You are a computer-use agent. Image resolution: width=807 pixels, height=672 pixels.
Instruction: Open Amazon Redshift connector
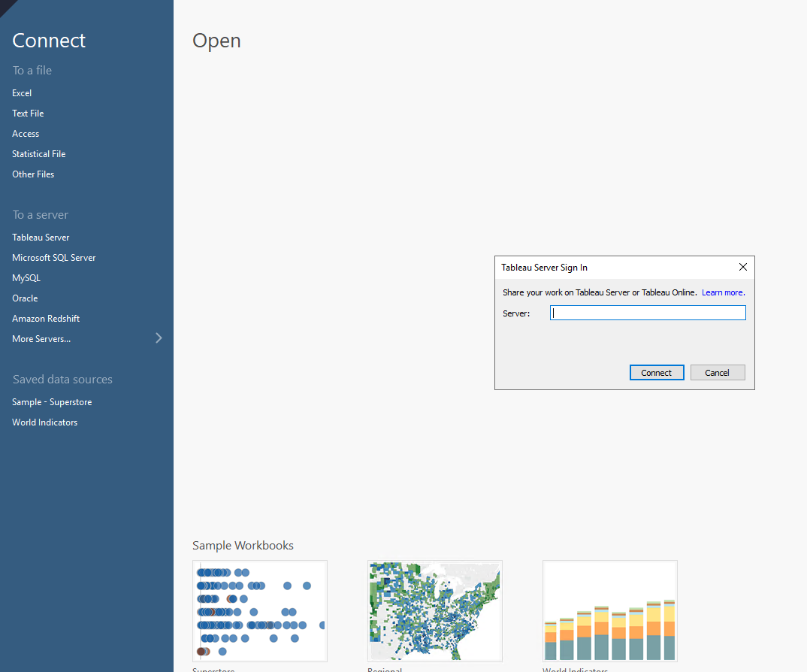[46, 319]
